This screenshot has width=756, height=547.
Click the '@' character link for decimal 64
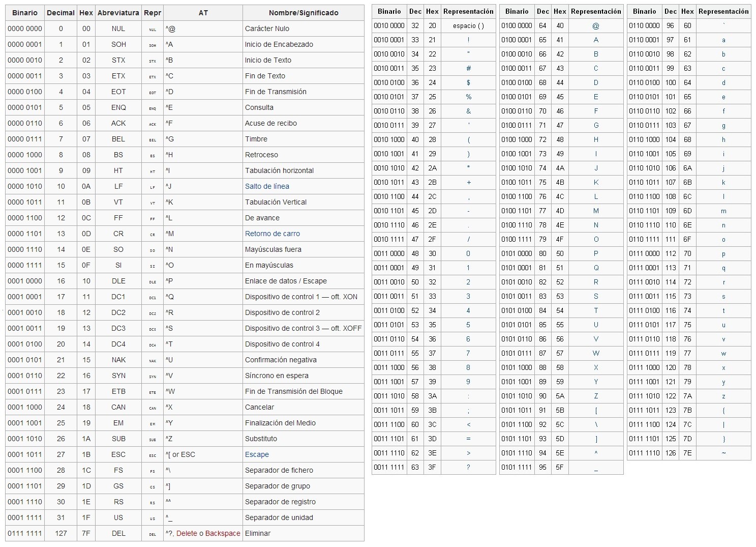pyautogui.click(x=596, y=25)
